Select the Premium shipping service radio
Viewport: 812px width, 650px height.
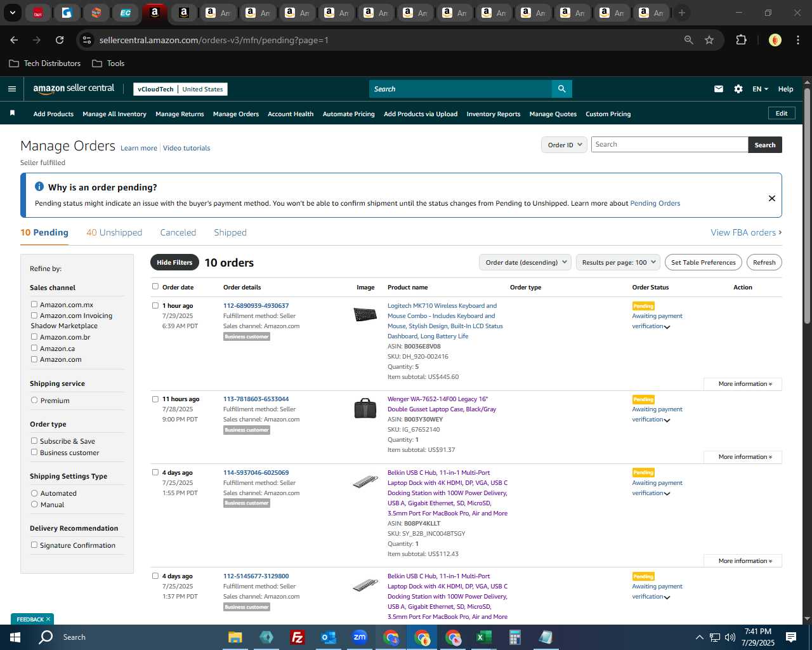click(x=34, y=400)
